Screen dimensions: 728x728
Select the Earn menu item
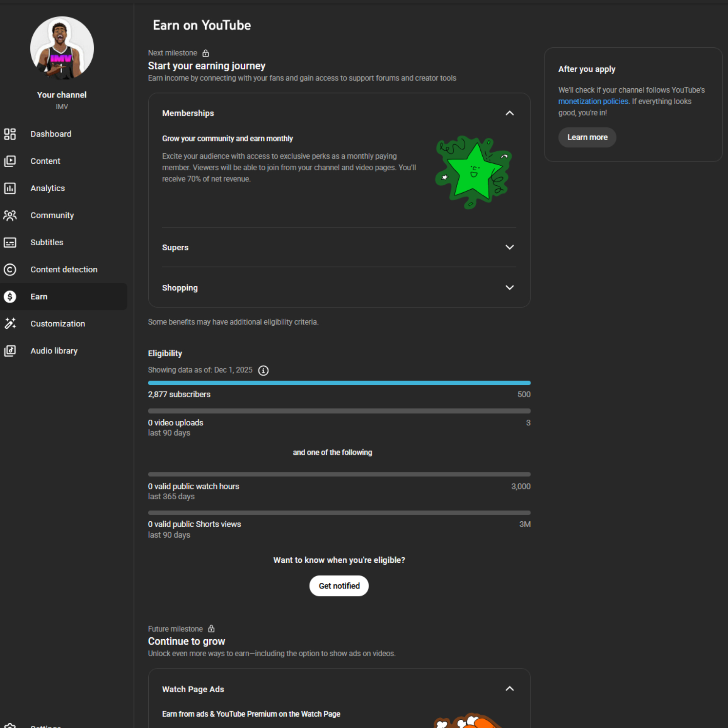pos(39,297)
